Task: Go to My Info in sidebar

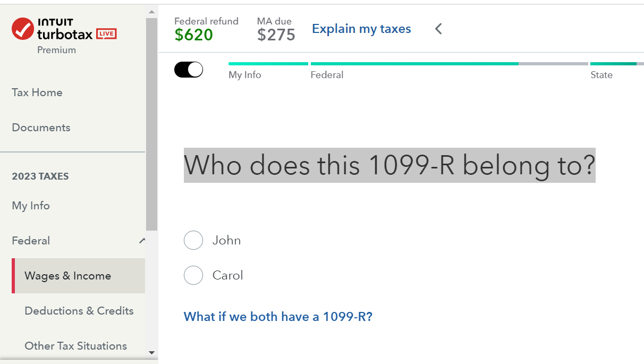Action: (31, 206)
